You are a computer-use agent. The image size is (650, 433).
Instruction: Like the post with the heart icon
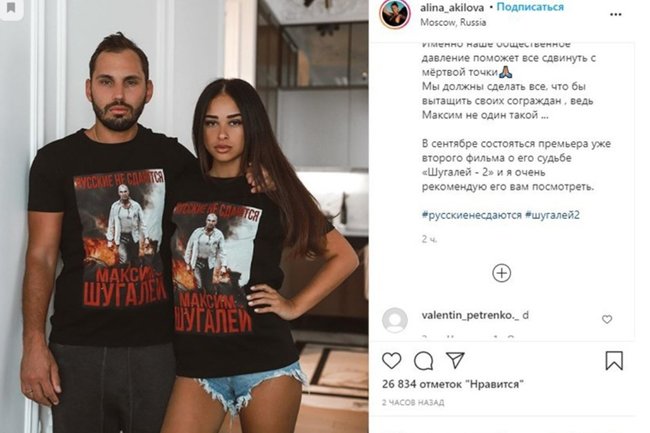391,360
